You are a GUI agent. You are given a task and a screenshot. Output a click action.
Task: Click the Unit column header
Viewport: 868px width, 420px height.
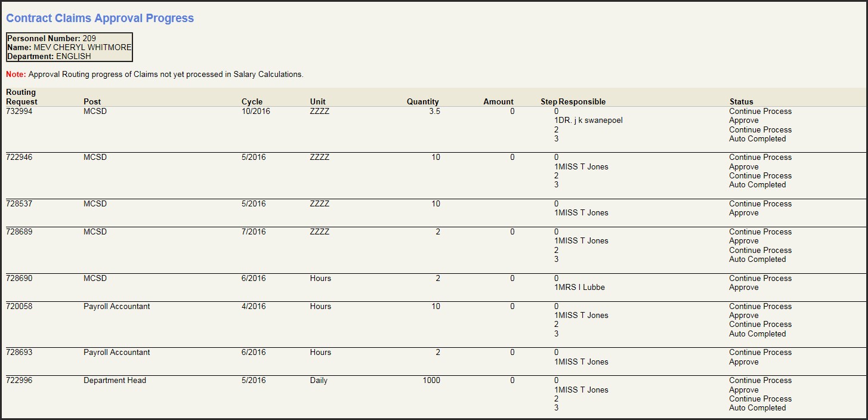[317, 102]
